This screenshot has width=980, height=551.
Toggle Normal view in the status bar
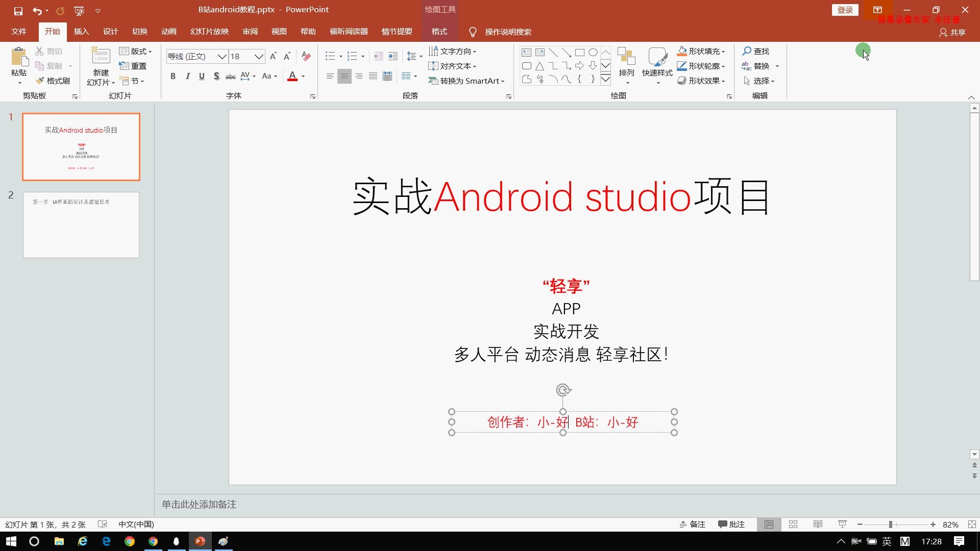[x=769, y=524]
